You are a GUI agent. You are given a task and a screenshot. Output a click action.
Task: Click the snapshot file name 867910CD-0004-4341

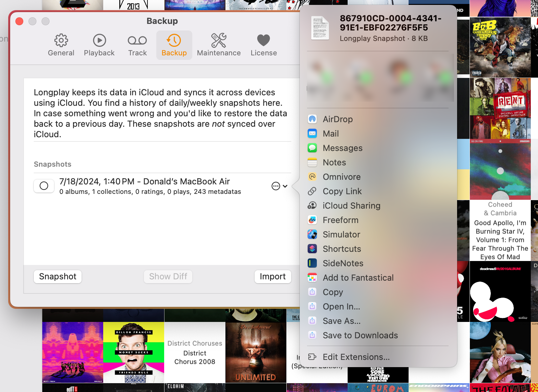point(390,23)
